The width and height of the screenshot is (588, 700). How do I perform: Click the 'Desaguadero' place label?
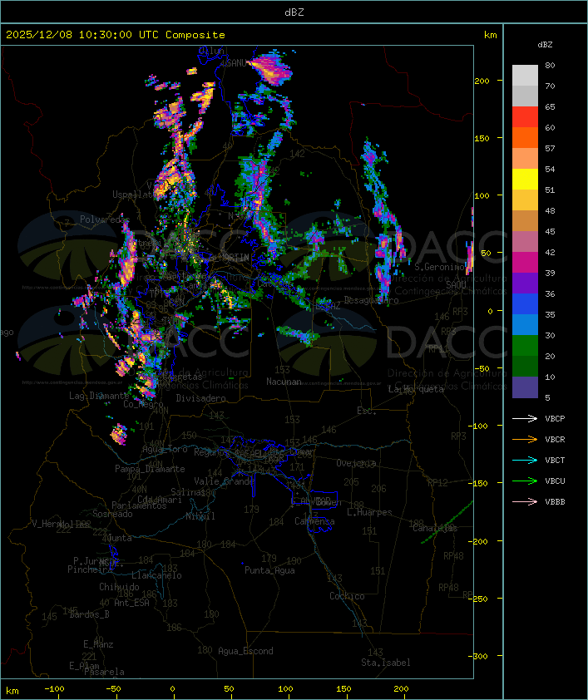pyautogui.click(x=371, y=300)
